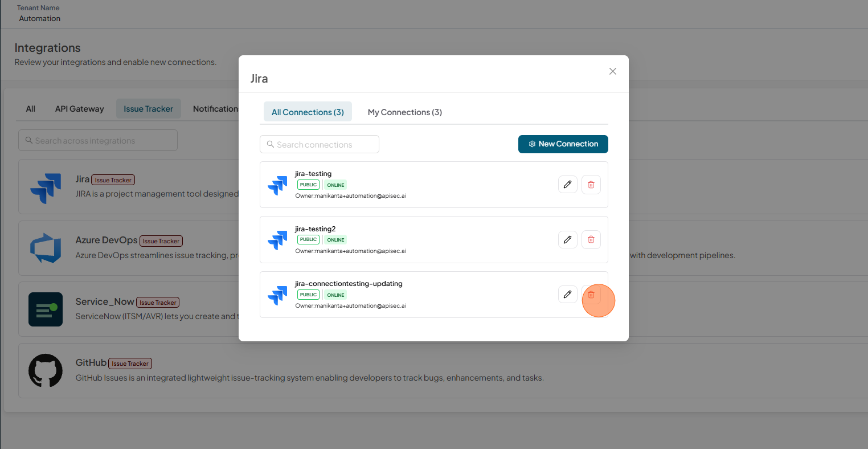This screenshot has height=449, width=868.
Task: Click the Automation tenant name
Action: pyautogui.click(x=40, y=18)
